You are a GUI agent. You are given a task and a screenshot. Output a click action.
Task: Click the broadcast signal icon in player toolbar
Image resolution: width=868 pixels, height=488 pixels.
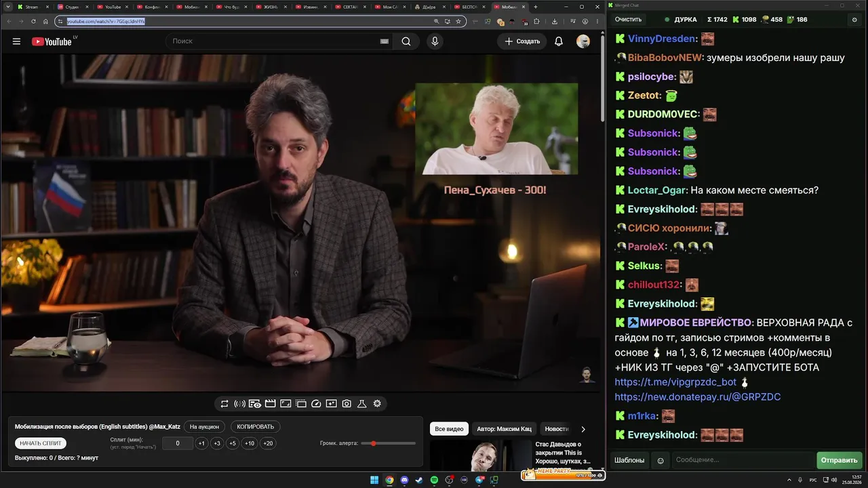pos(239,404)
